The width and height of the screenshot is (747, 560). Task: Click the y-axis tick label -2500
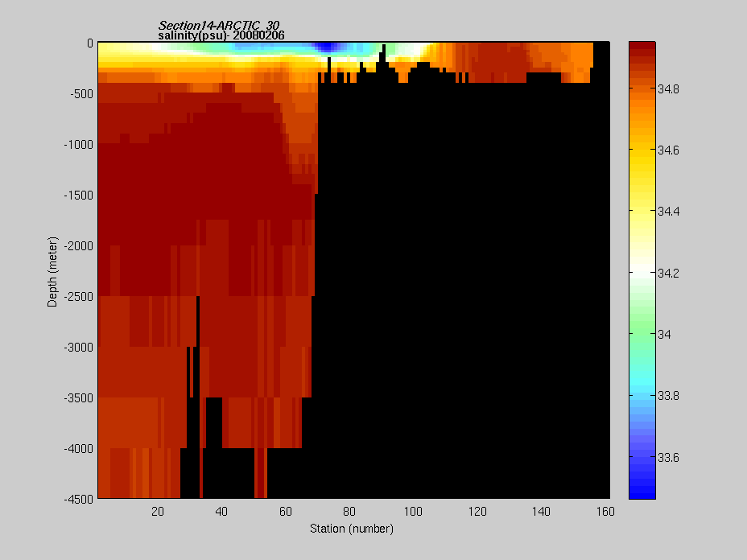click(x=79, y=297)
